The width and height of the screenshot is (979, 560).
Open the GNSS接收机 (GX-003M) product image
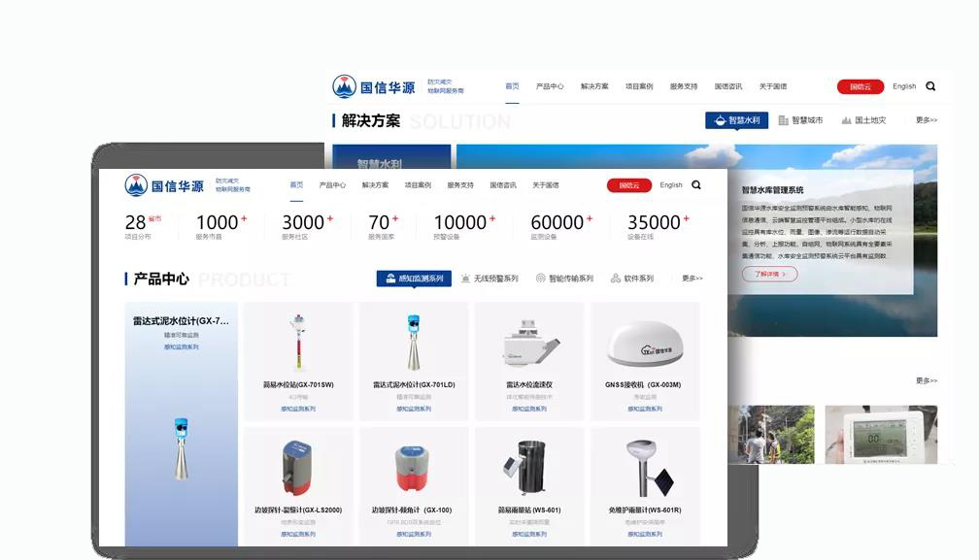click(645, 344)
